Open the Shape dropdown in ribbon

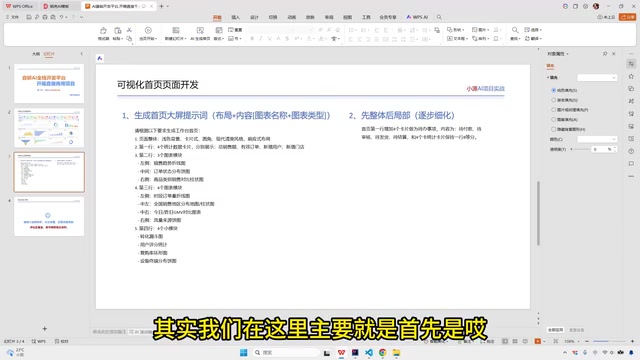point(456,30)
